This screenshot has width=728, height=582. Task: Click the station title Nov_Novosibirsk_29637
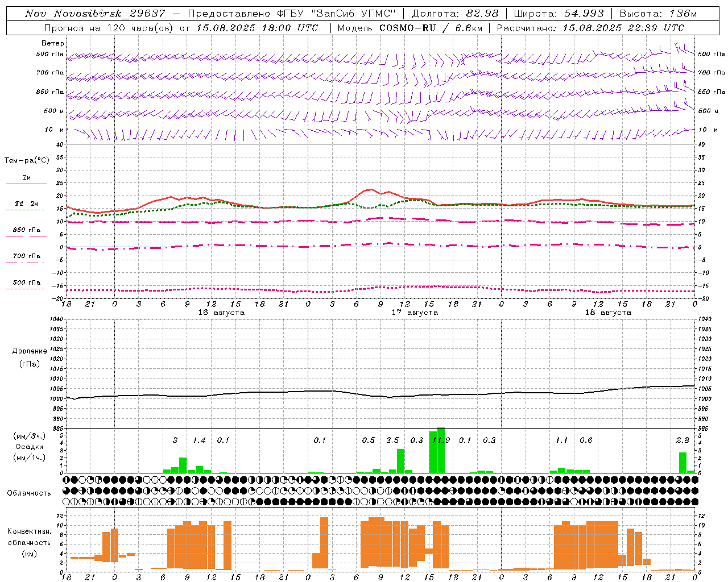[95, 13]
